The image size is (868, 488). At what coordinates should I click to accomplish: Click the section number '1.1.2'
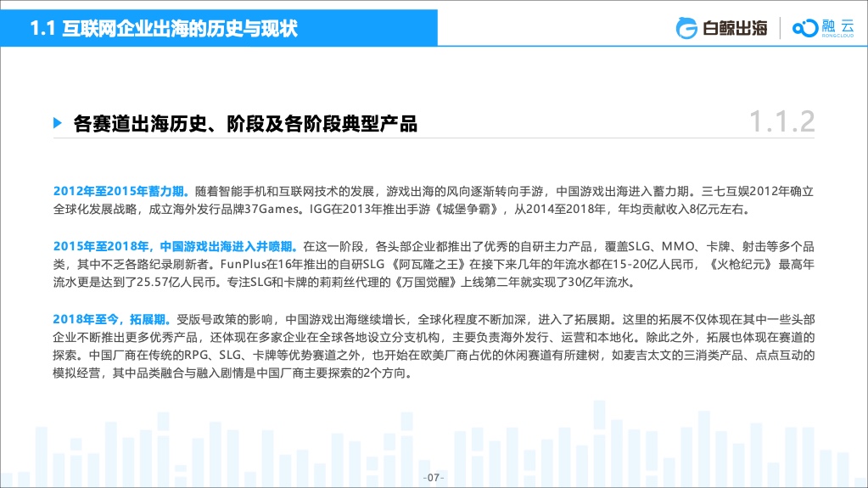[x=781, y=122]
